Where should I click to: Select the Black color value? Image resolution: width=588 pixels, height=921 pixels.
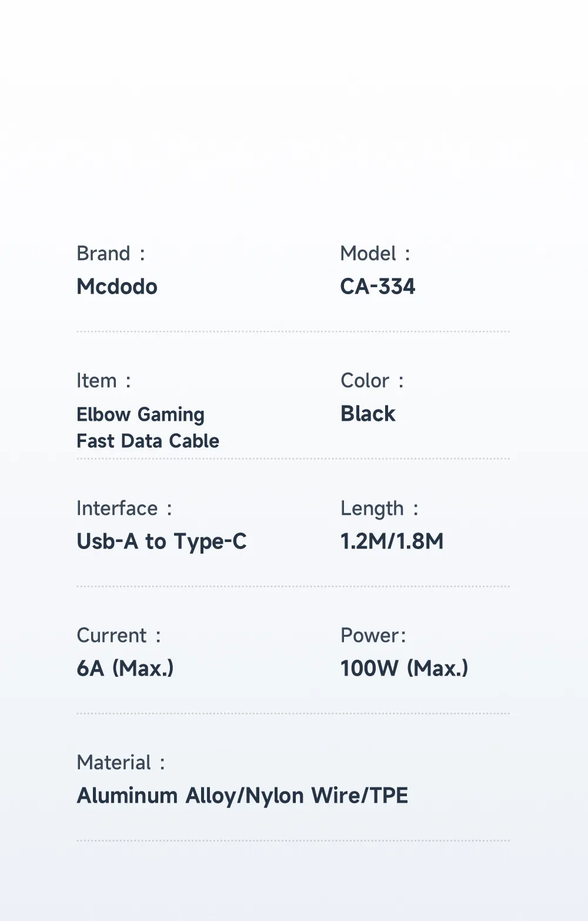tap(368, 414)
